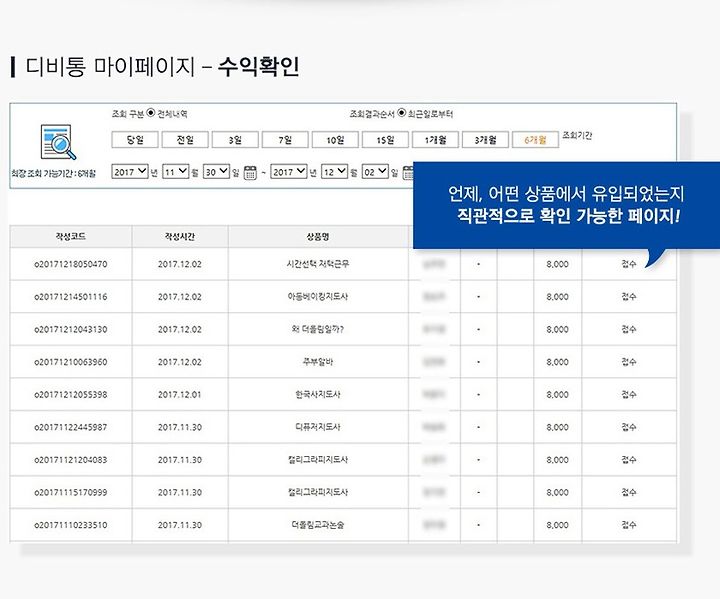Click the search document magnifier icon
Viewport: 720px width, 599px height.
58,142
